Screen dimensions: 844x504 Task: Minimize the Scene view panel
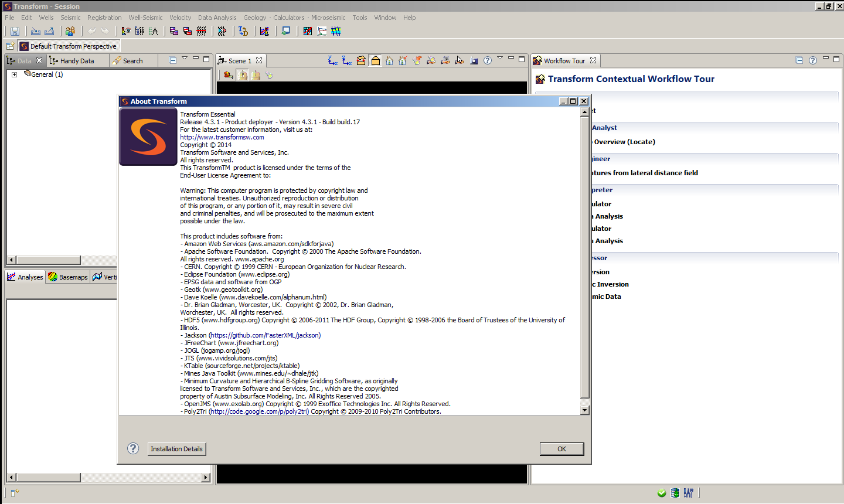tap(511, 58)
